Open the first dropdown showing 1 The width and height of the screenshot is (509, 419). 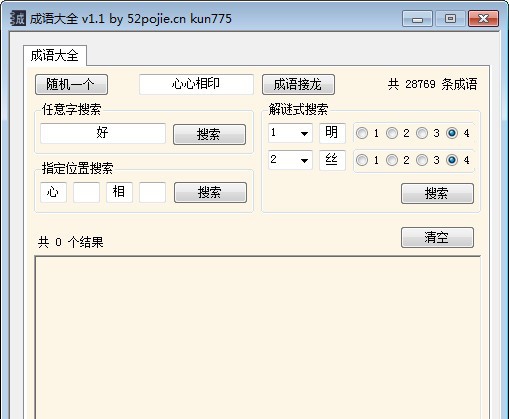click(290, 133)
